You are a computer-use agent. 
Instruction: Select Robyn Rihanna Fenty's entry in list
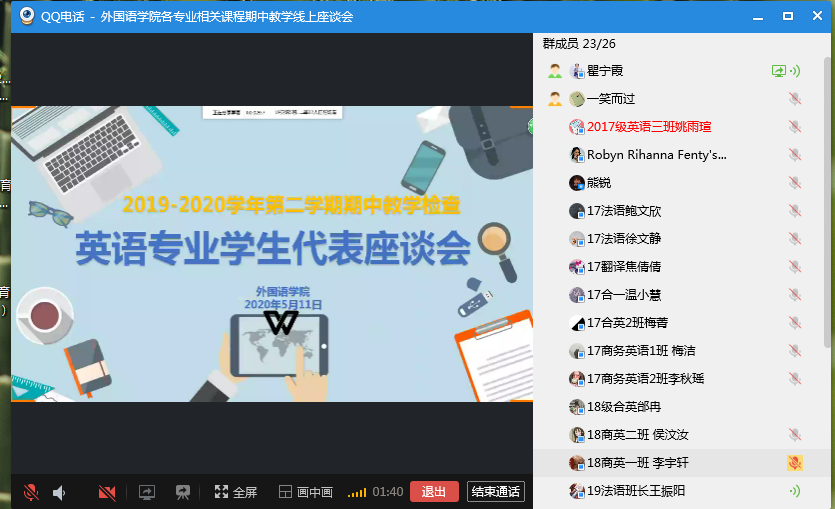pos(656,155)
